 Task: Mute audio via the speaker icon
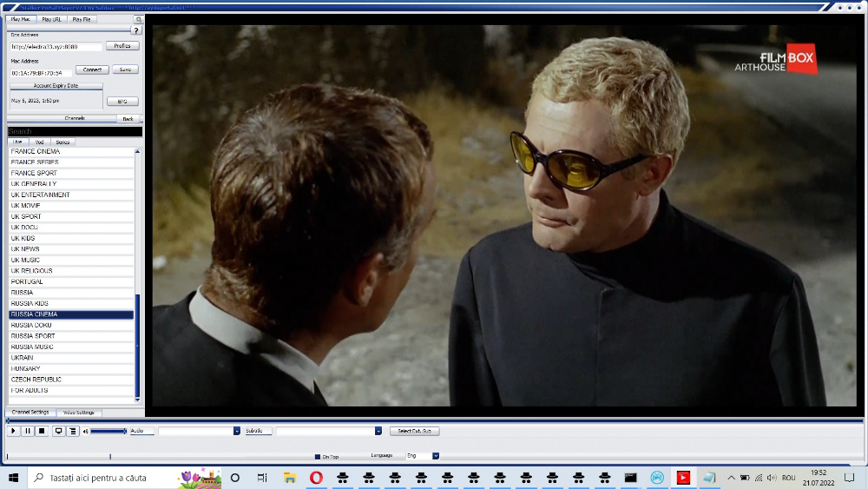[85, 431]
